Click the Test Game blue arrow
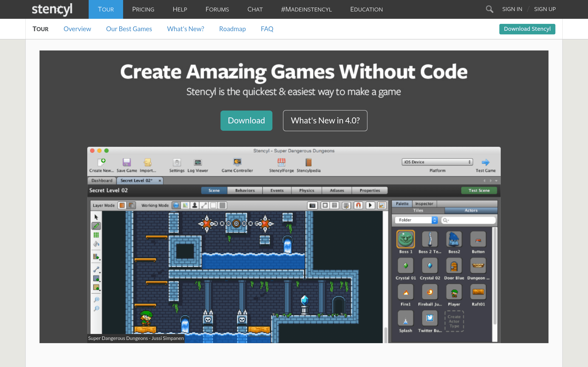 click(486, 162)
